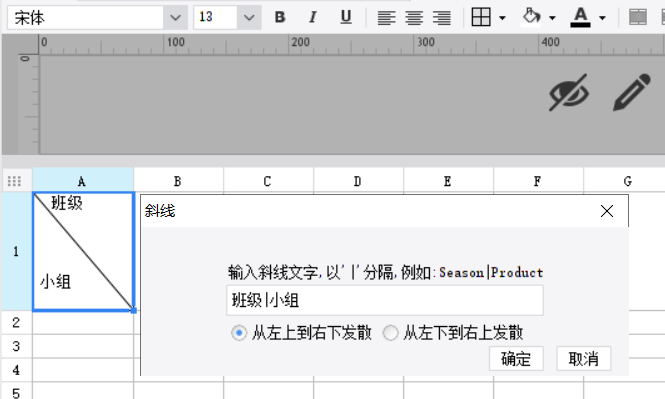Image resolution: width=665 pixels, height=399 pixels.
Task: Toggle bold formatting
Action: 280,17
